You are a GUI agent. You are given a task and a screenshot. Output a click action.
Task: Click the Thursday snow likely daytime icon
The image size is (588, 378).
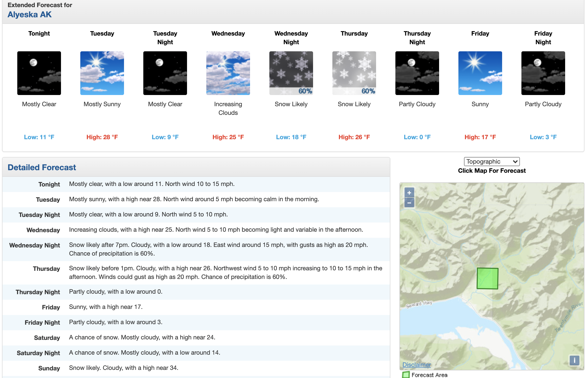[354, 73]
